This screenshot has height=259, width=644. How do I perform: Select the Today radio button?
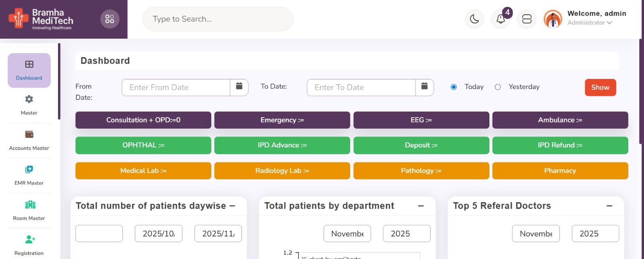pos(454,87)
